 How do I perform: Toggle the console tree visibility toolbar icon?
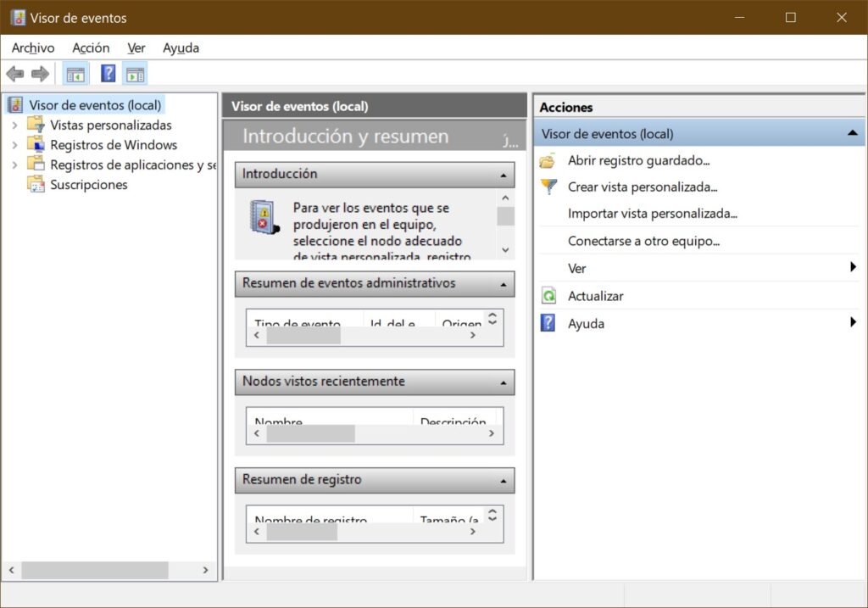tap(75, 73)
